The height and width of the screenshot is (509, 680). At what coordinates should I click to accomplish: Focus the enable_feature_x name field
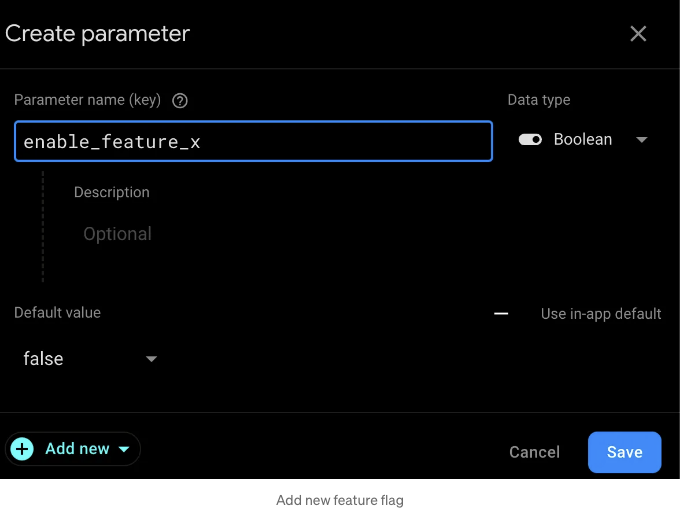[x=253, y=141]
